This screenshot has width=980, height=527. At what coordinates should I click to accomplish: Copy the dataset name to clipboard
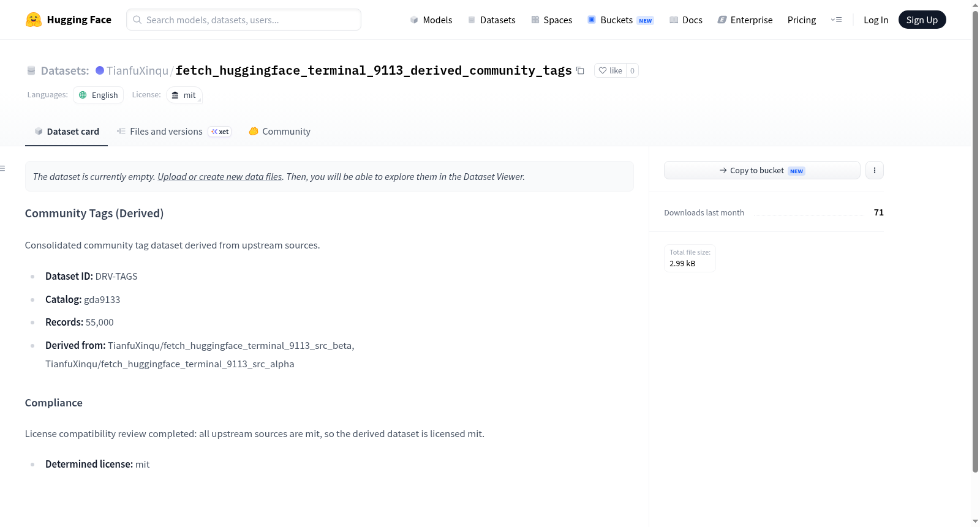pyautogui.click(x=580, y=71)
